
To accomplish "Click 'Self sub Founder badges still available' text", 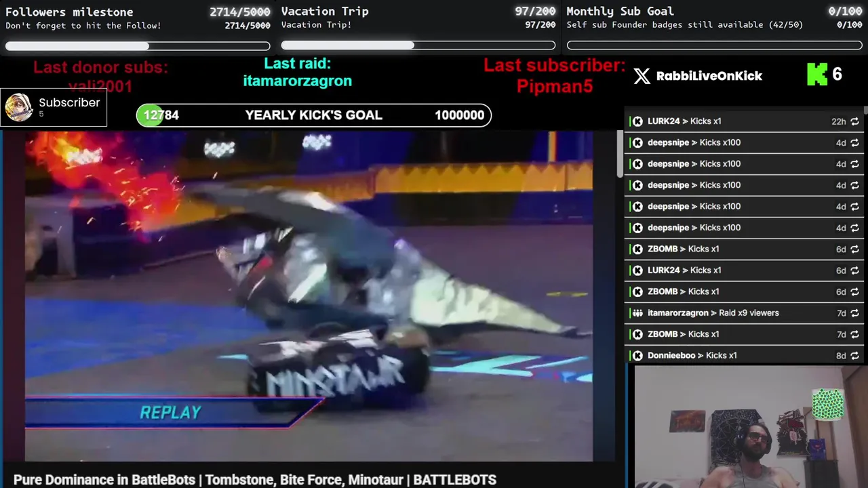I will click(x=665, y=25).
